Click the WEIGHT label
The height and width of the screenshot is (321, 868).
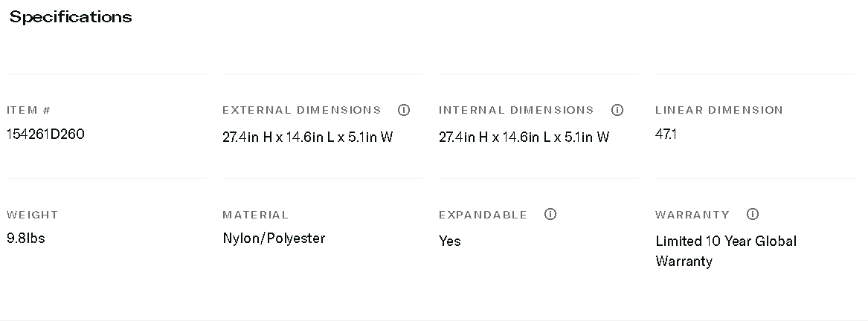coord(32,215)
